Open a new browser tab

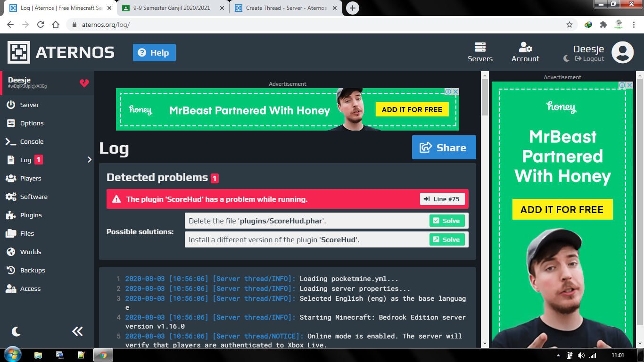(353, 8)
